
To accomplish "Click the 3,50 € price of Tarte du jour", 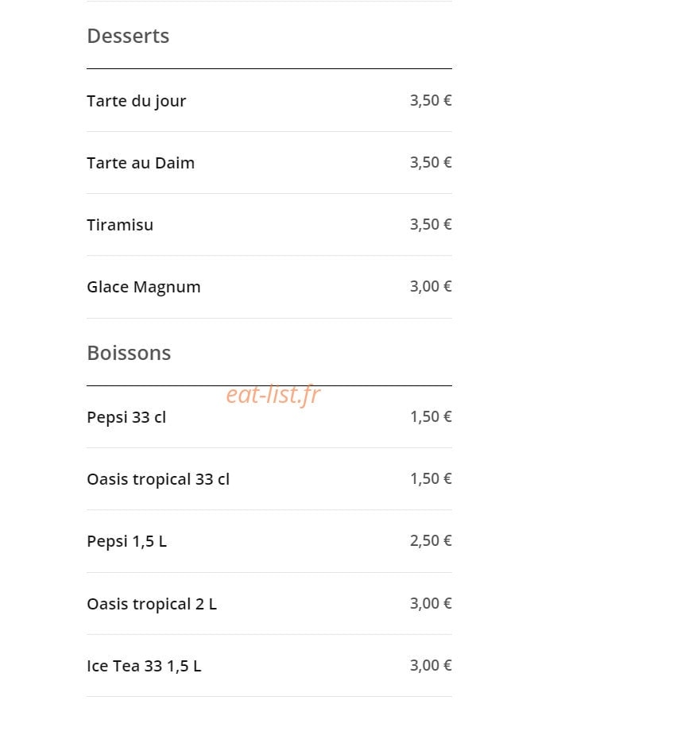I will pos(431,100).
